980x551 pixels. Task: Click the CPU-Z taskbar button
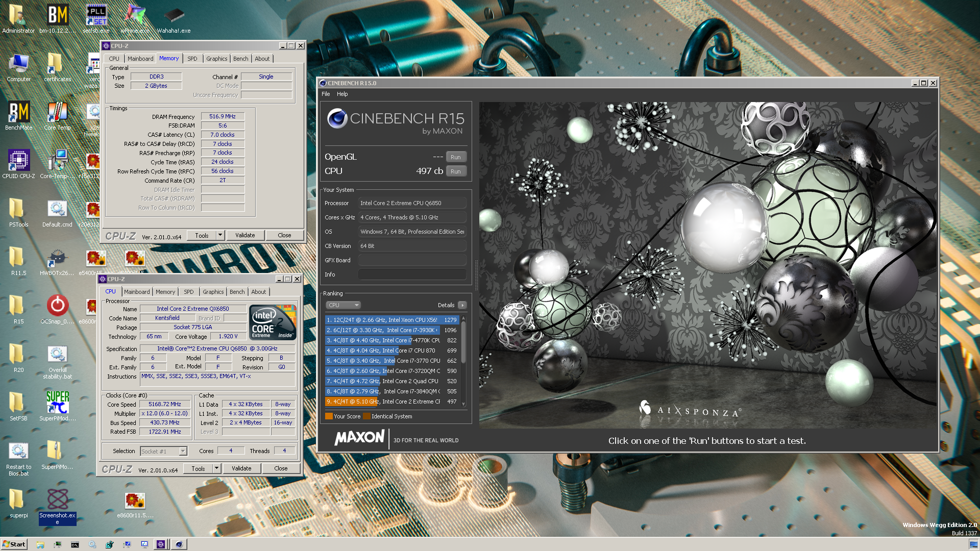pos(161,544)
